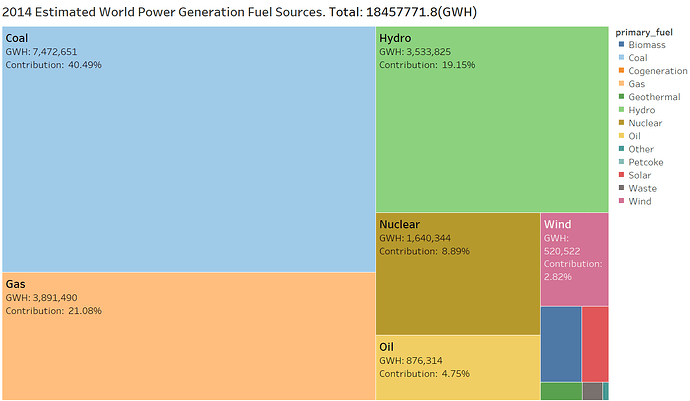Click the Cogeneration legend color swatch
The image size is (690, 401).
point(621,70)
